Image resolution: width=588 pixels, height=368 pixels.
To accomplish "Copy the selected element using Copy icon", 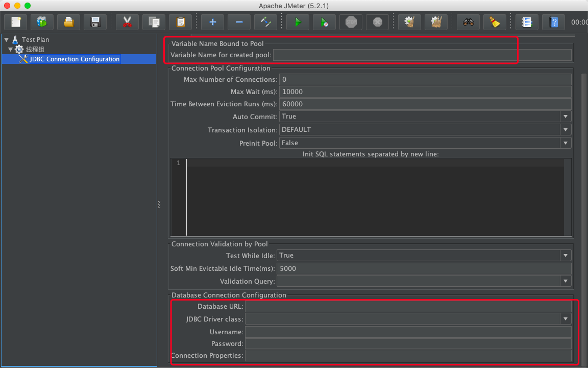I will point(154,22).
